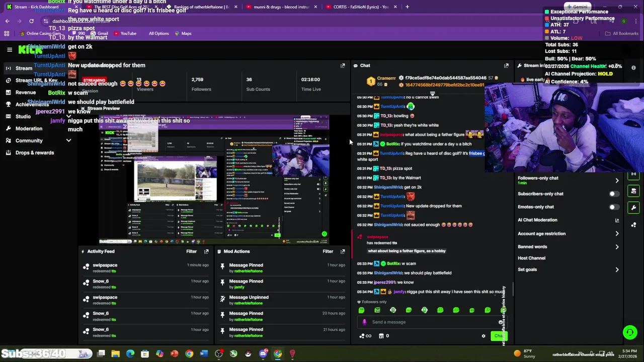Expand Account age restriction settings
This screenshot has height=362, width=644.
point(617,233)
